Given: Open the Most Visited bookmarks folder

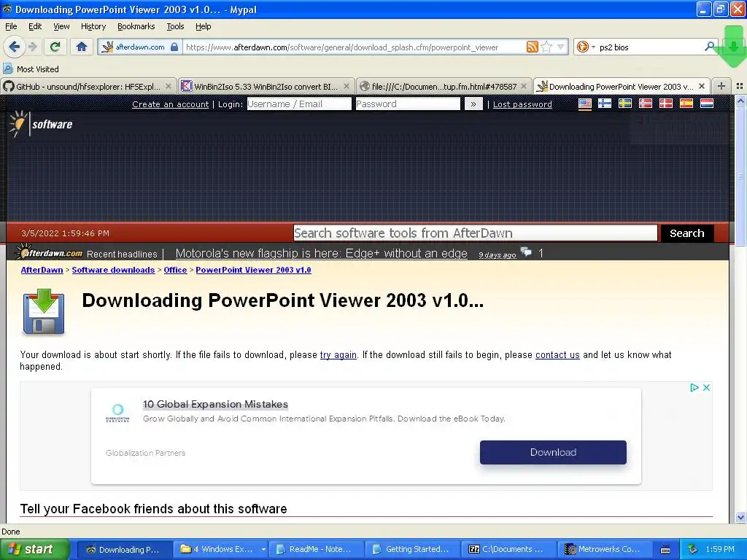Looking at the screenshot, I should (x=31, y=69).
